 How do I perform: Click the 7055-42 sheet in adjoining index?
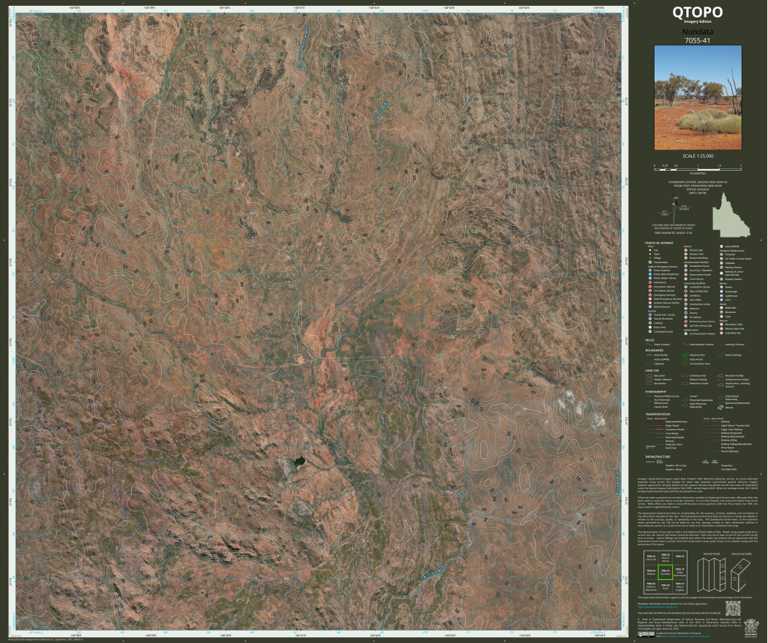[x=666, y=587]
